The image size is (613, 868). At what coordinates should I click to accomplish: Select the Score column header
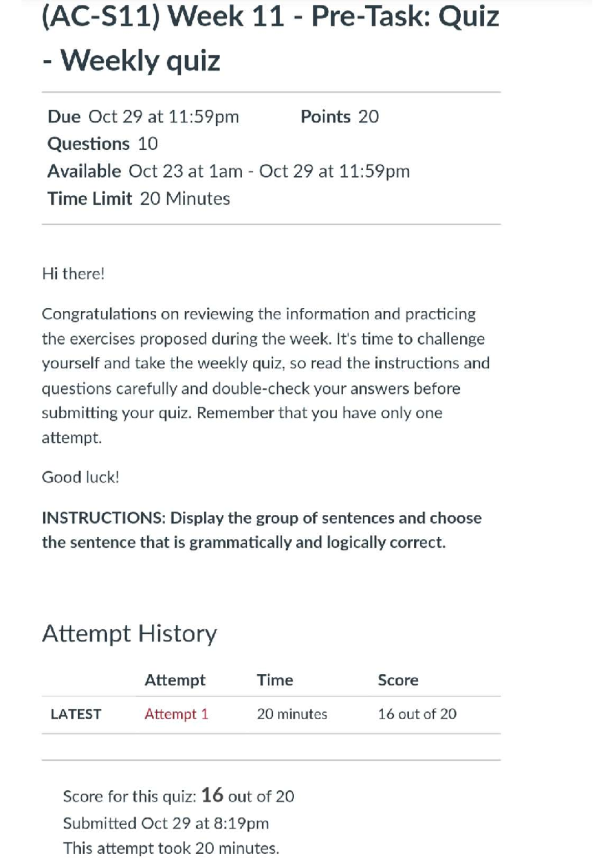click(x=398, y=680)
